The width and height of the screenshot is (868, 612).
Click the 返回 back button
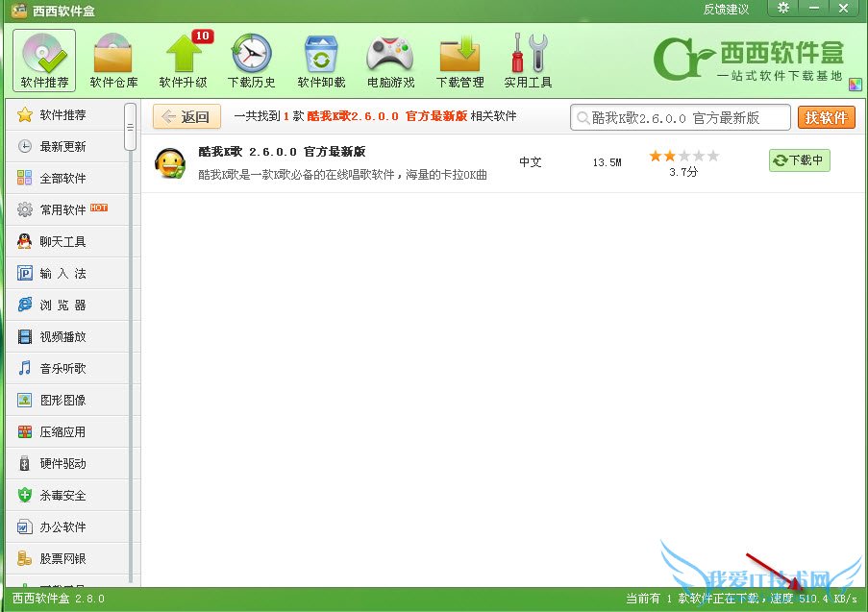[186, 117]
